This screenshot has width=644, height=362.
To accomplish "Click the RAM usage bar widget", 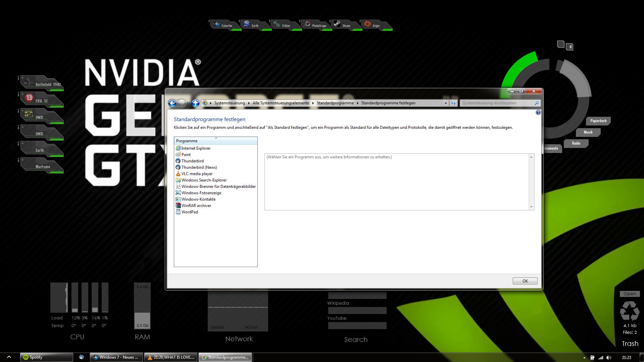I will coord(142,306).
